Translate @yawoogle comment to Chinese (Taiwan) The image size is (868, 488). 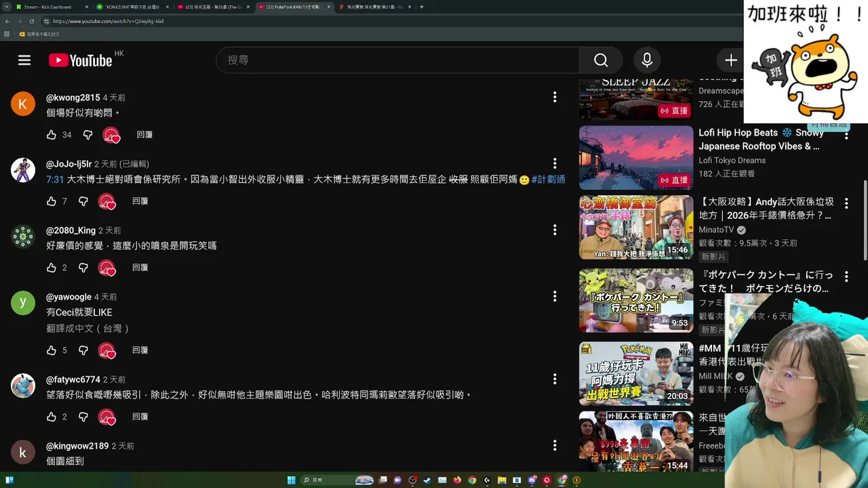(87, 328)
